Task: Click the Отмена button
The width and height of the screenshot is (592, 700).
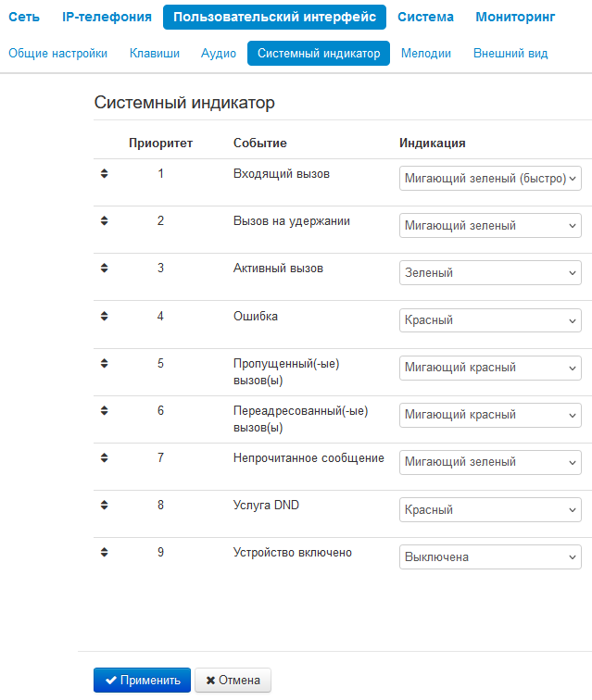Action: tap(233, 680)
